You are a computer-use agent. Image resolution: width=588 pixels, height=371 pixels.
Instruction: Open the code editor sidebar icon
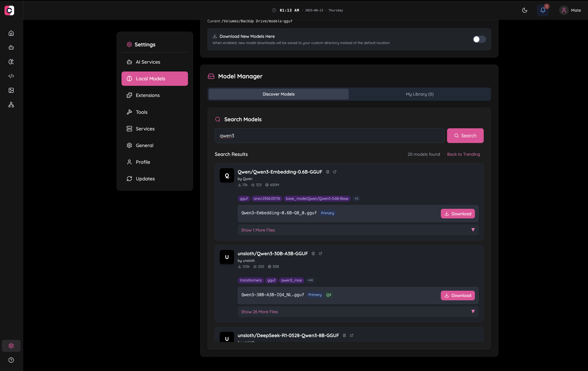coord(11,76)
